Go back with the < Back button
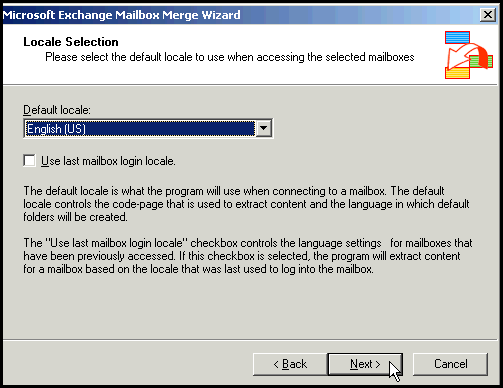The height and width of the screenshot is (388, 503). pos(290,364)
